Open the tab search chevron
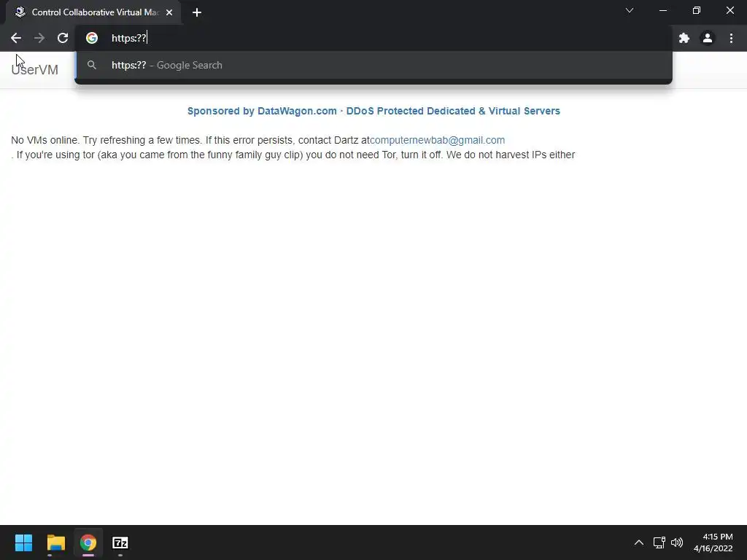The image size is (747, 560). [x=630, y=10]
